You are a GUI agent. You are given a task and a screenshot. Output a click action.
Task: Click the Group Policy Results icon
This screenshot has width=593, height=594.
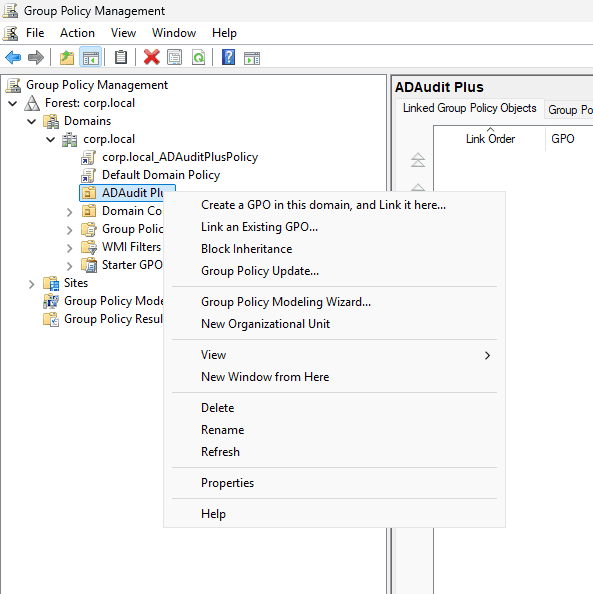(51, 319)
